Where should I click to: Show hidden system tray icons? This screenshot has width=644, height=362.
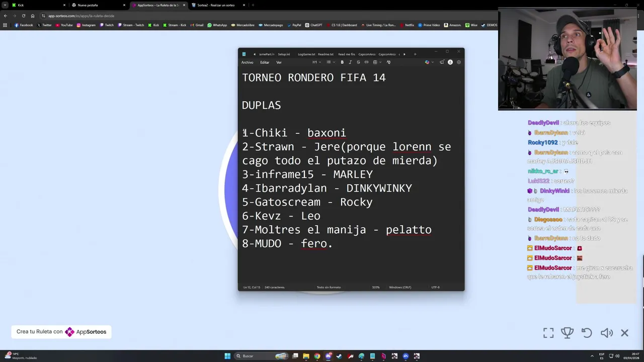[x=593, y=356]
